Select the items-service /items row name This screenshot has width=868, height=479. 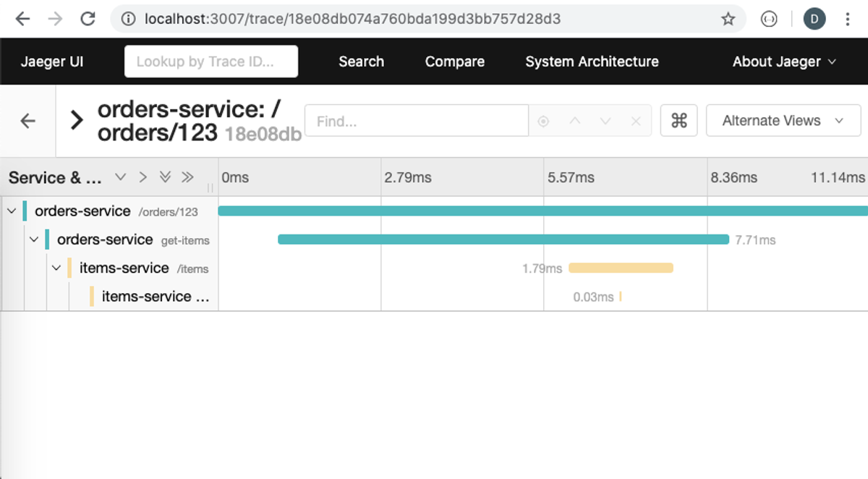click(144, 268)
